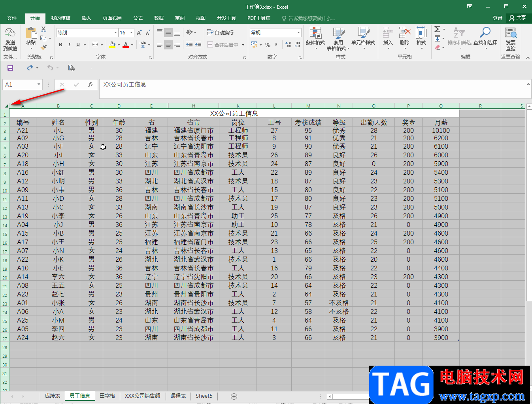Toggle bold formatting
532x404 pixels.
[x=60, y=45]
